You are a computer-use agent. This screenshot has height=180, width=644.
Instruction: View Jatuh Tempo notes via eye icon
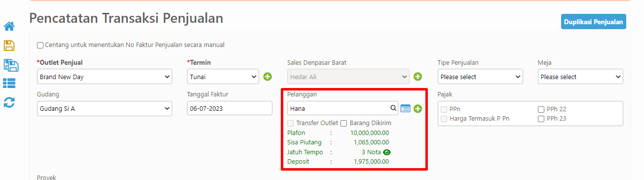point(387,152)
